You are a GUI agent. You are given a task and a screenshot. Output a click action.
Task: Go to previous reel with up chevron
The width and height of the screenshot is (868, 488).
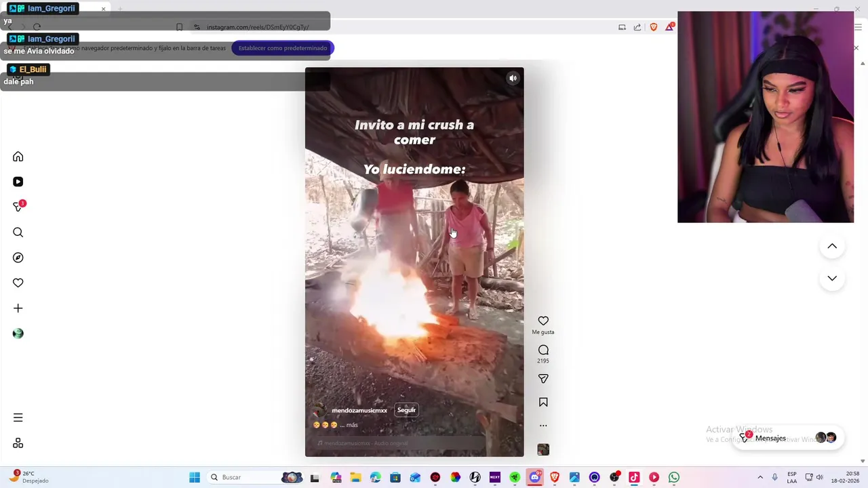coord(832,247)
